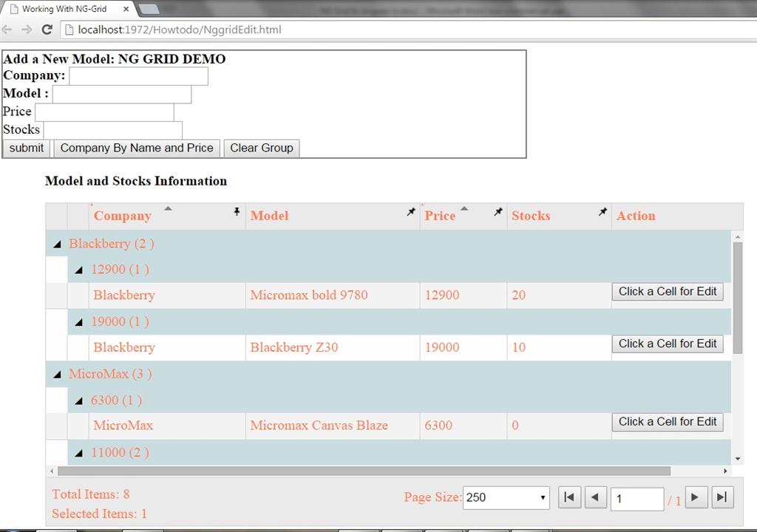Screen dimensions: 757x532
Task: Click Edit button for Micromax bold 9780
Action: 668,292
